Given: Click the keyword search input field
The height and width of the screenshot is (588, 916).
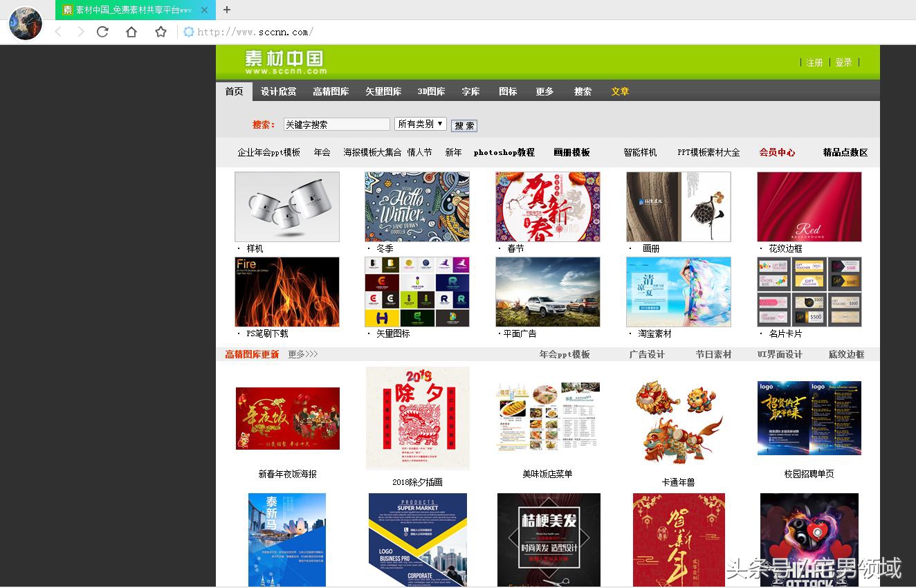Looking at the screenshot, I should [336, 124].
